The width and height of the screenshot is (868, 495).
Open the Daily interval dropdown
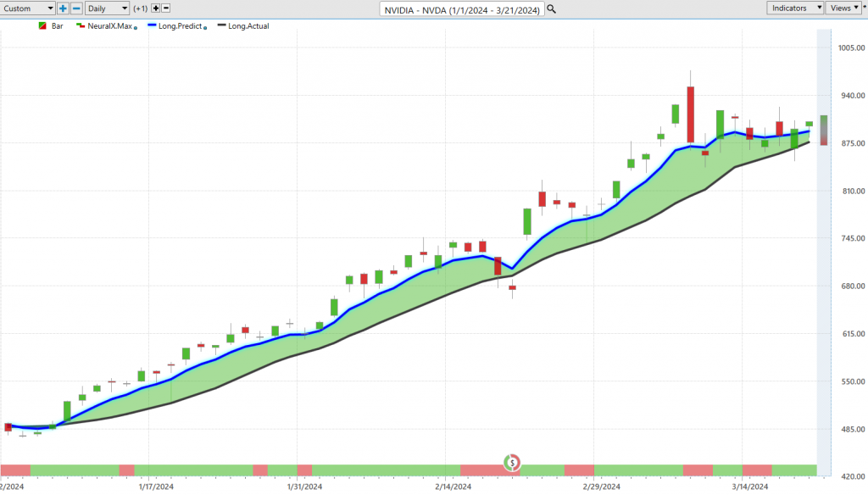(x=107, y=8)
